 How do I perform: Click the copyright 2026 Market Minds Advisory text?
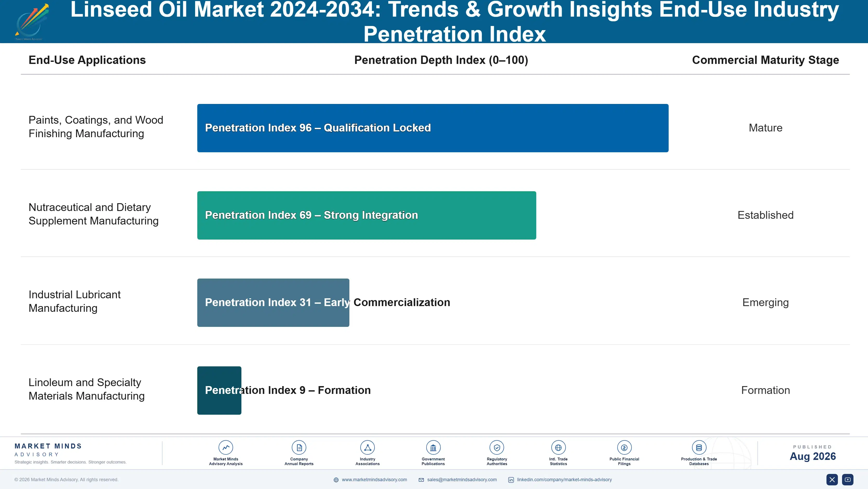click(66, 480)
